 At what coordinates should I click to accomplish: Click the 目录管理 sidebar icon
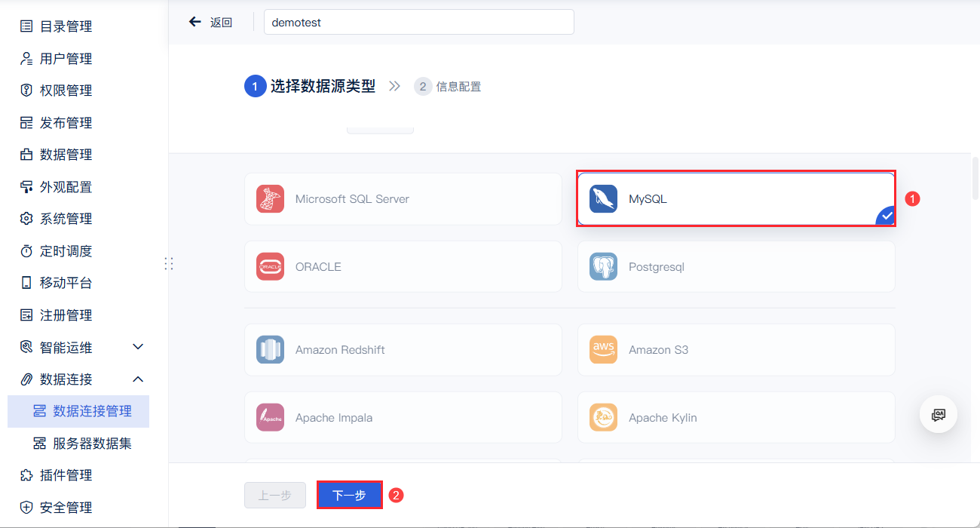click(26, 26)
